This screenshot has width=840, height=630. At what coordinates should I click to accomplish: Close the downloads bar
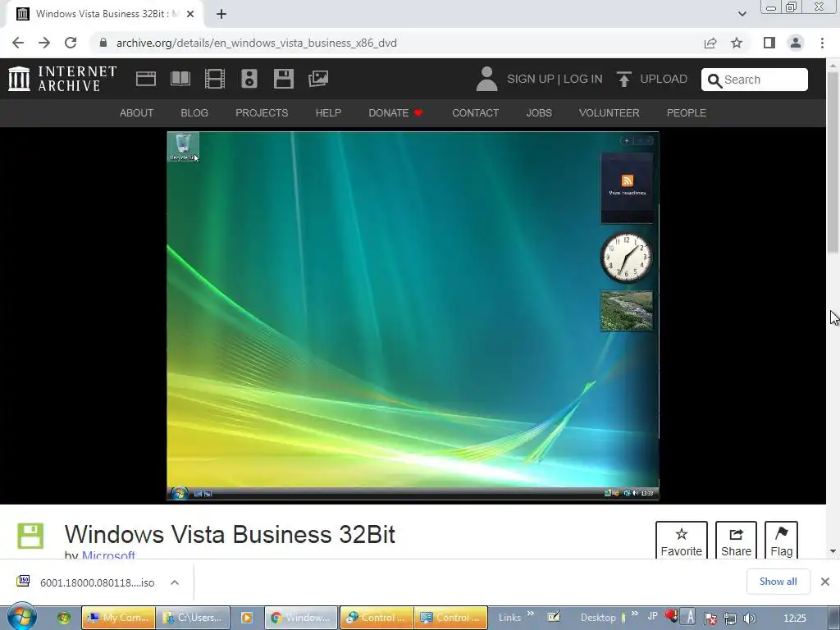(x=825, y=582)
